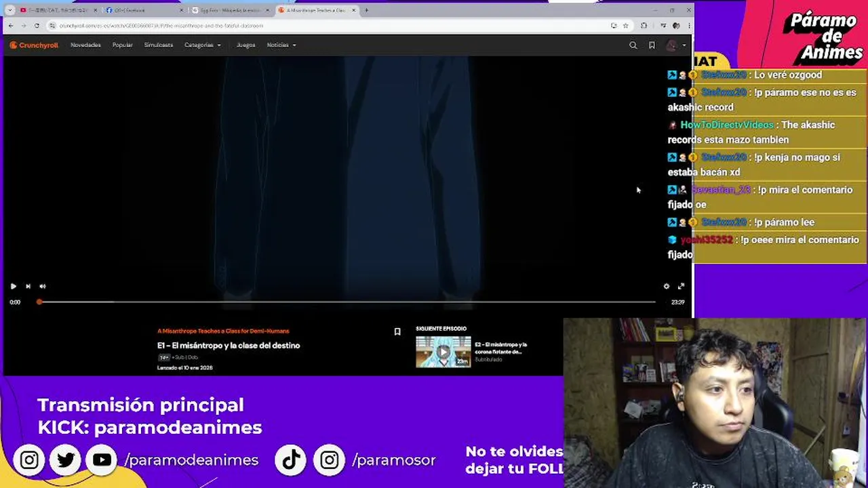Switch to the YouTube tab
The image size is (868, 488).
[58, 10]
